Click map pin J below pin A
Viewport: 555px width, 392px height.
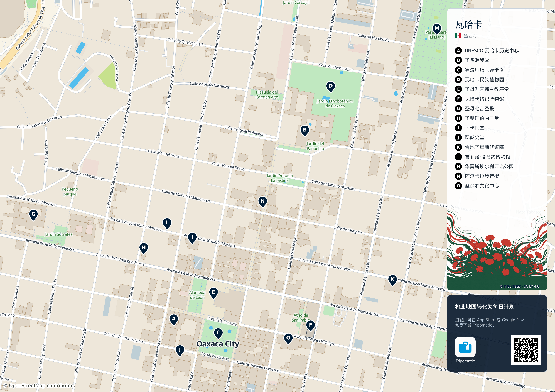(180, 350)
